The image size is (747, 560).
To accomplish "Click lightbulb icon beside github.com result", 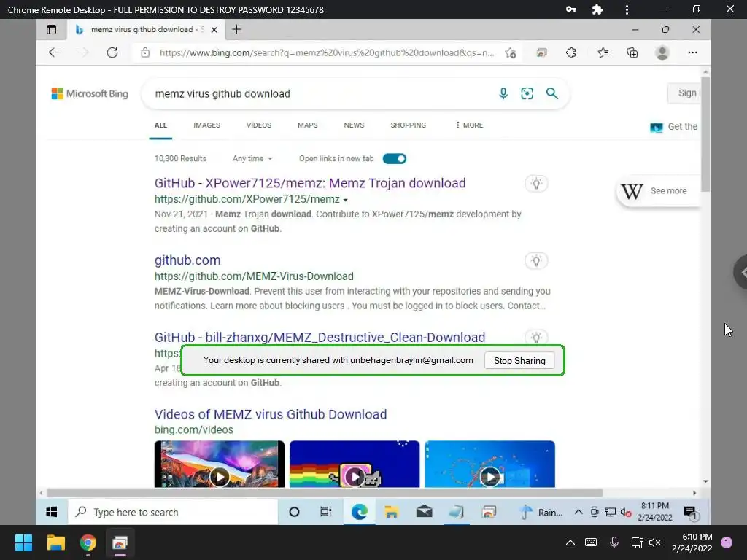I will (536, 260).
